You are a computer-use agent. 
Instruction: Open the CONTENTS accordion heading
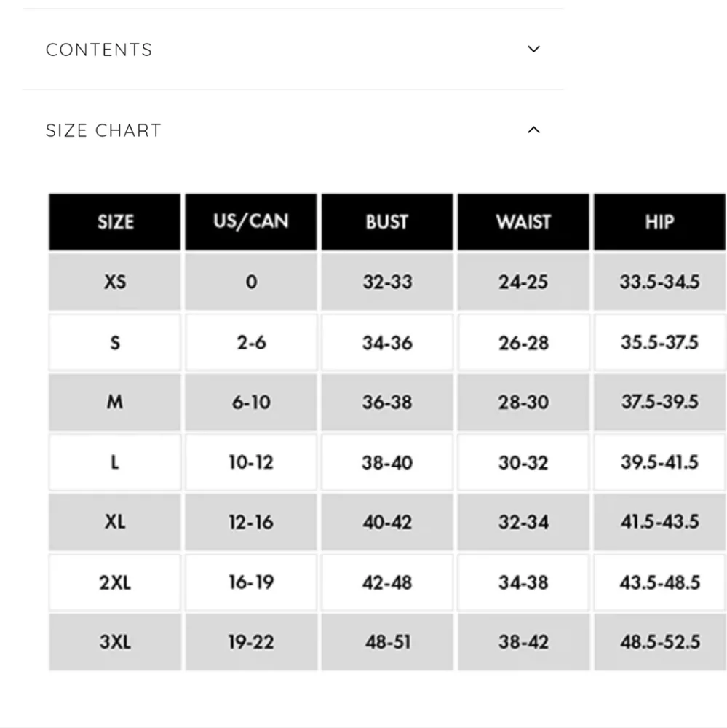[100, 50]
